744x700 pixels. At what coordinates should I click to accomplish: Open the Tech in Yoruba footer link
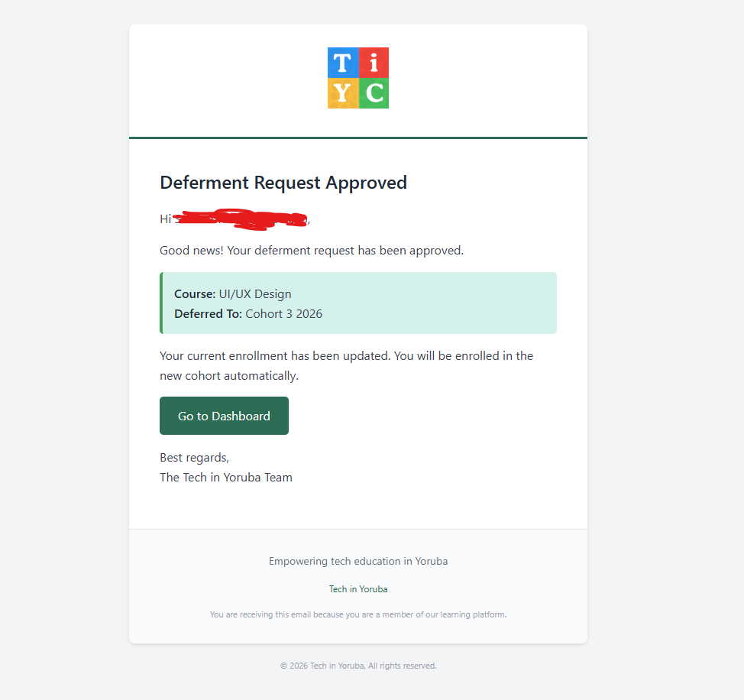358,589
